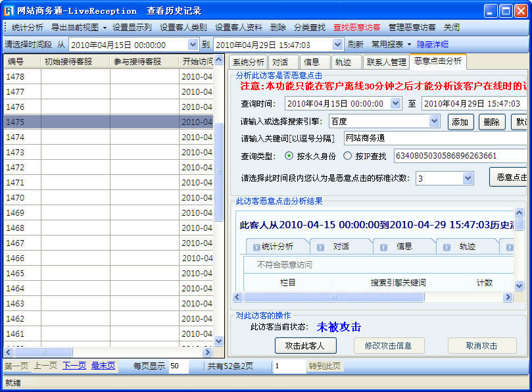Click the 攻击此客人 button
The width and height of the screenshot is (532, 392).
305,346
